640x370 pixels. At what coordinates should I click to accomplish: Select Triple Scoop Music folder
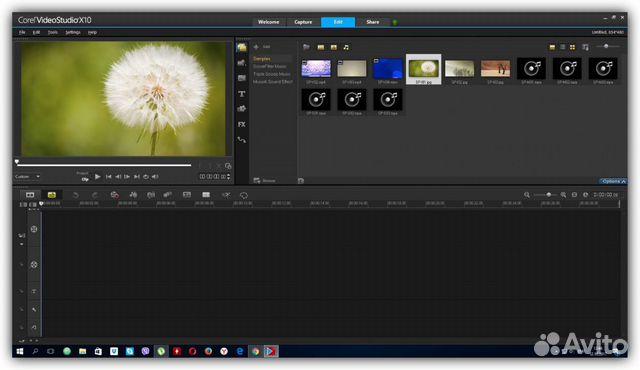pos(272,74)
